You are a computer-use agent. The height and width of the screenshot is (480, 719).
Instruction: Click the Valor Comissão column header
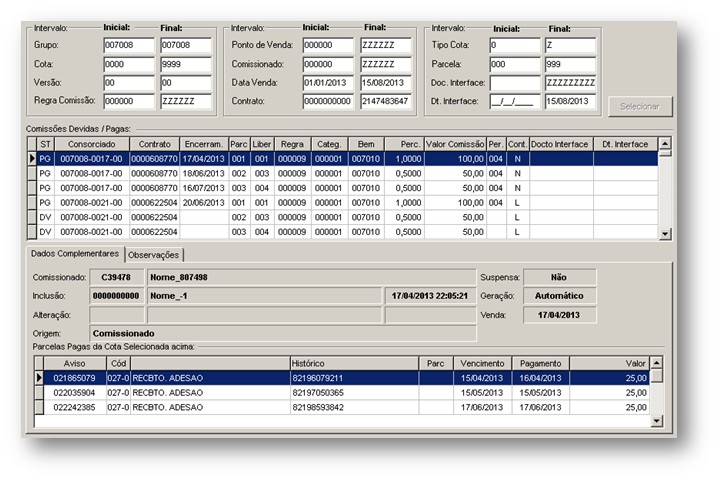pyautogui.click(x=455, y=144)
